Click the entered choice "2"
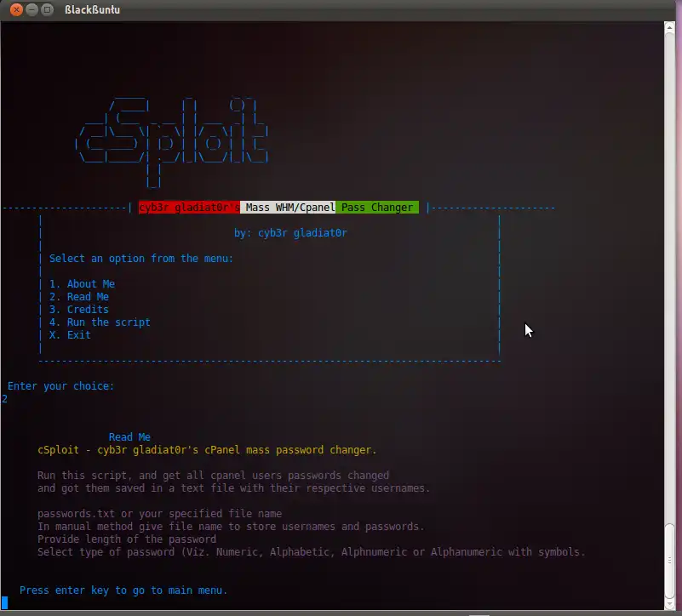 [x=4, y=399]
